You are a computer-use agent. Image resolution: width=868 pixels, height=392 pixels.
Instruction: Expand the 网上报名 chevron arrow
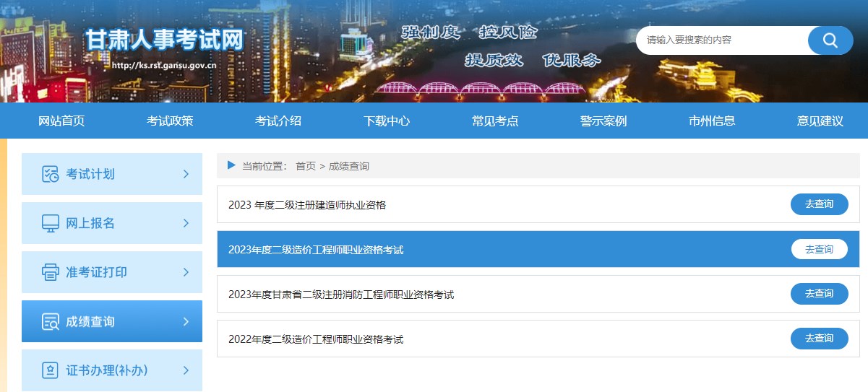pyautogui.click(x=186, y=223)
